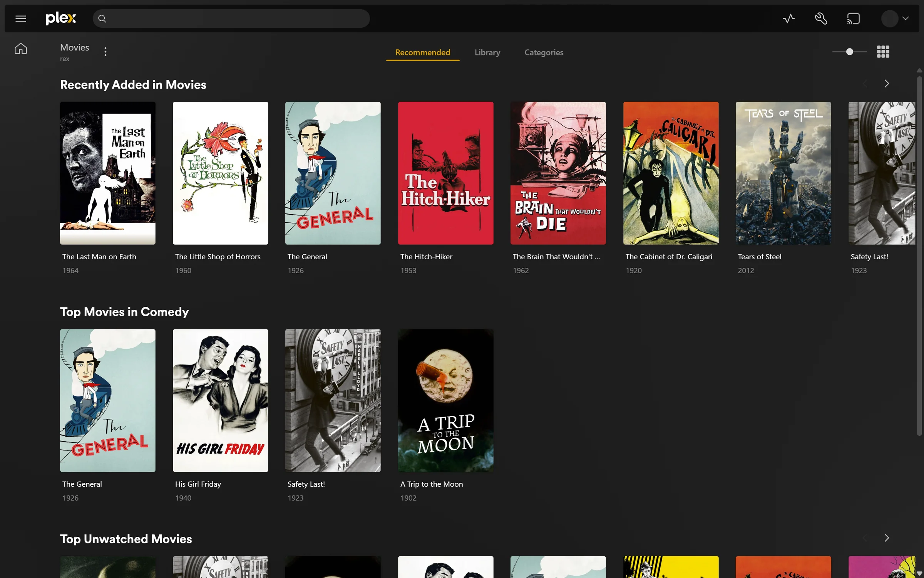Click 'Top Movies in Comedy' heading
Image resolution: width=924 pixels, height=578 pixels.
point(124,312)
